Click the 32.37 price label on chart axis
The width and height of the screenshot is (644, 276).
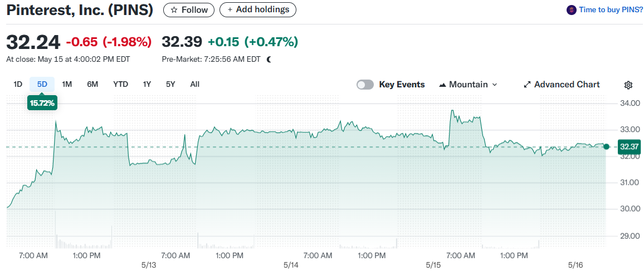pos(629,147)
